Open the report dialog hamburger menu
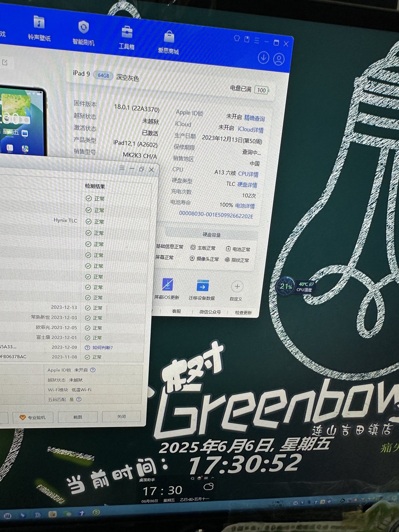Screen dimensions: 399x532 pos(122,168)
